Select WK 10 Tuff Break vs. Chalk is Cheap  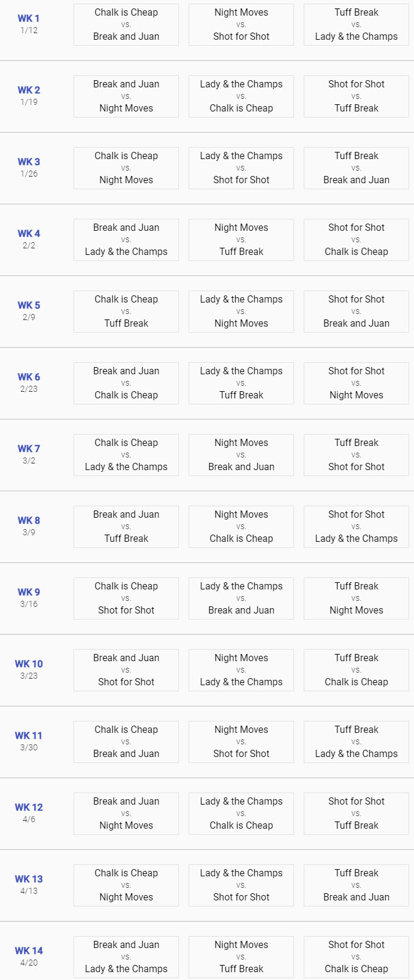[x=356, y=670]
